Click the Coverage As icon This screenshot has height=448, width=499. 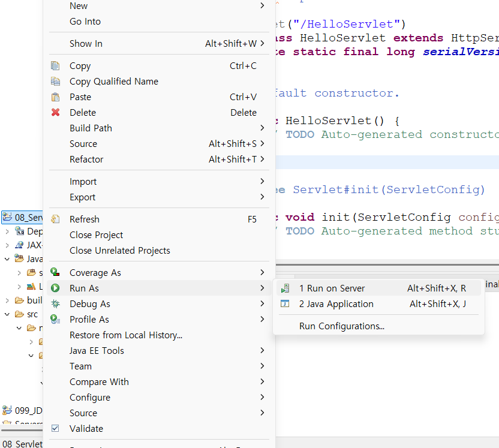pos(55,272)
